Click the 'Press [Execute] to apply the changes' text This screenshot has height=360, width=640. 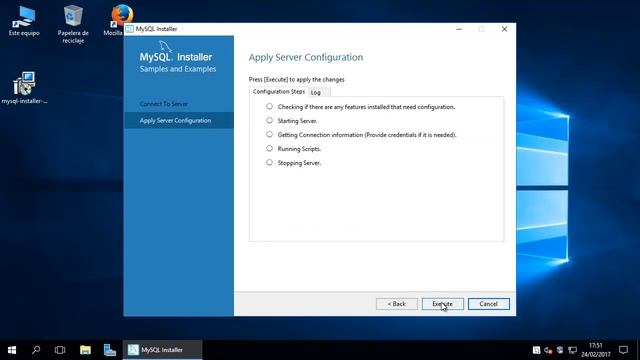296,80
